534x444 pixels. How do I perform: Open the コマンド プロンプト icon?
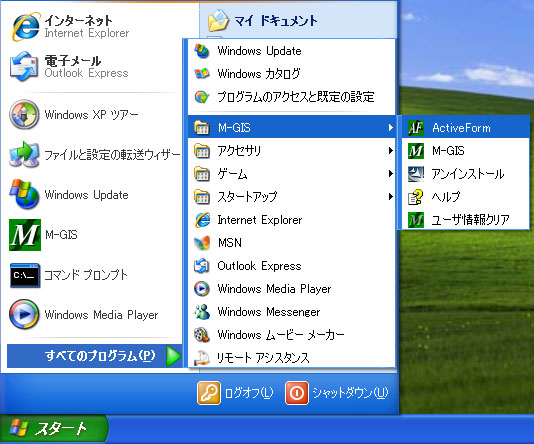[x=25, y=275]
